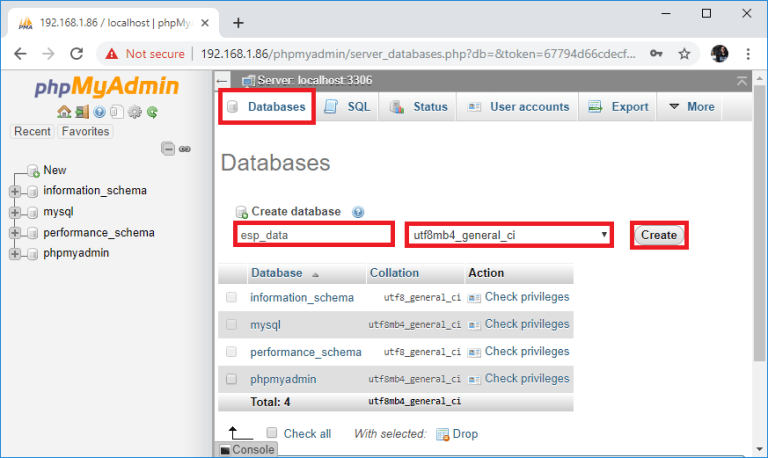Image resolution: width=768 pixels, height=458 pixels.
Task: Click the link with main panel icon
Action: 184,149
